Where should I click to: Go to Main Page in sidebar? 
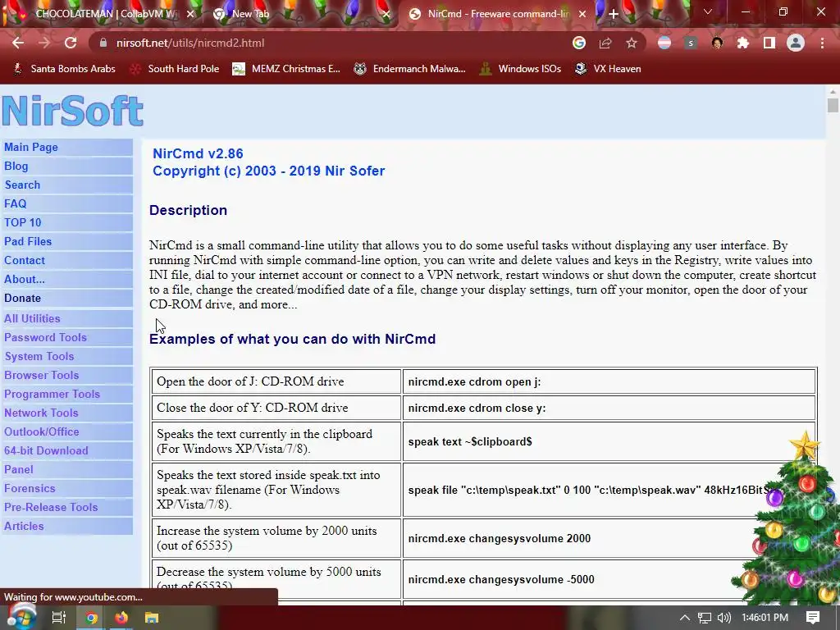click(31, 148)
